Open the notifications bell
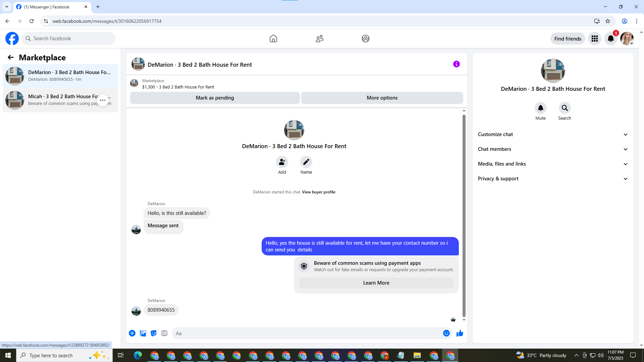Image resolution: width=644 pixels, height=362 pixels. [x=610, y=39]
